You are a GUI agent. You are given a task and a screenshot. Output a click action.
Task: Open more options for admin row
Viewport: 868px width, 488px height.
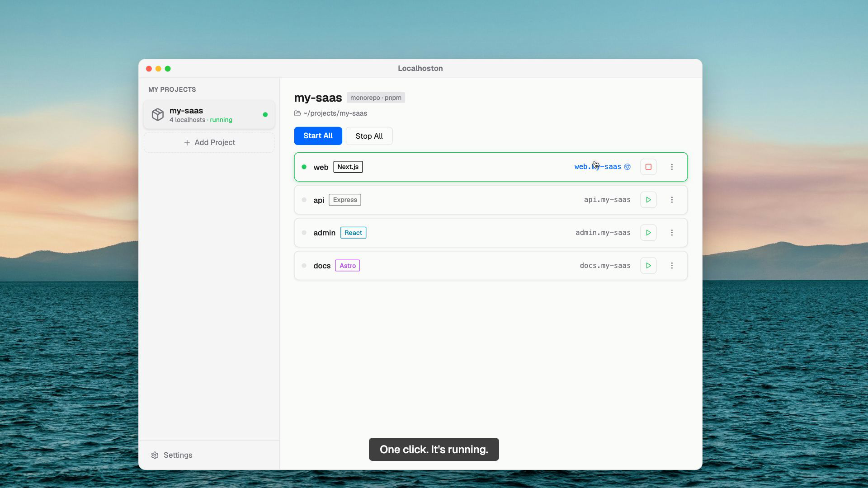(x=672, y=233)
